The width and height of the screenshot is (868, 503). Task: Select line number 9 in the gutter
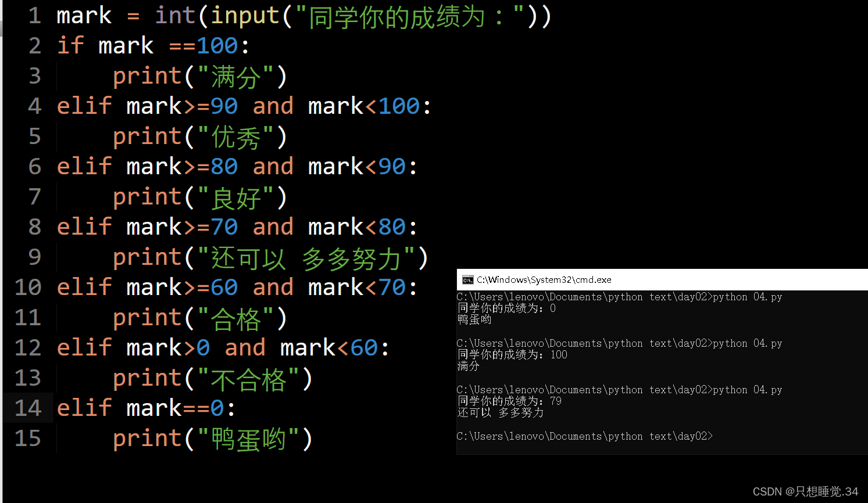coord(35,257)
